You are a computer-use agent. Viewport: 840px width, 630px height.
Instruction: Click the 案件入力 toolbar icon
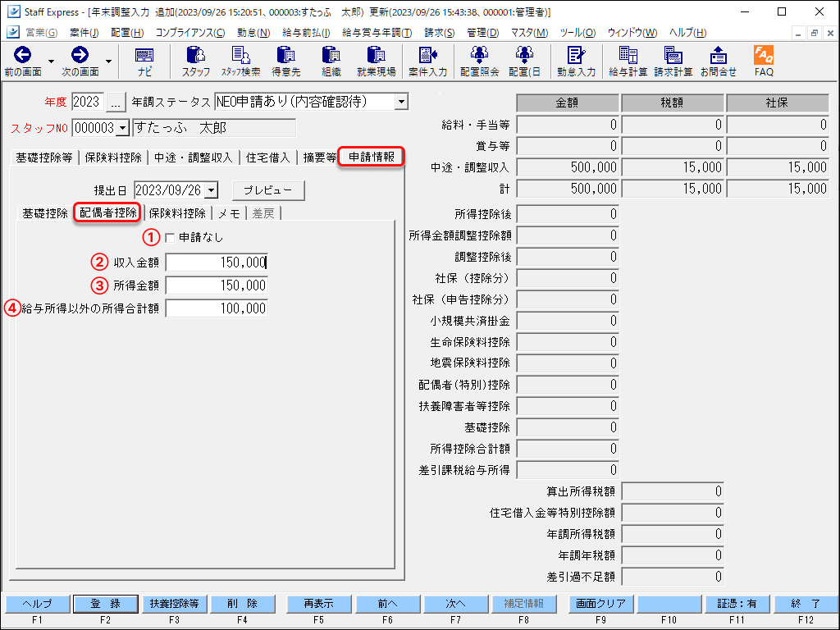pos(427,62)
